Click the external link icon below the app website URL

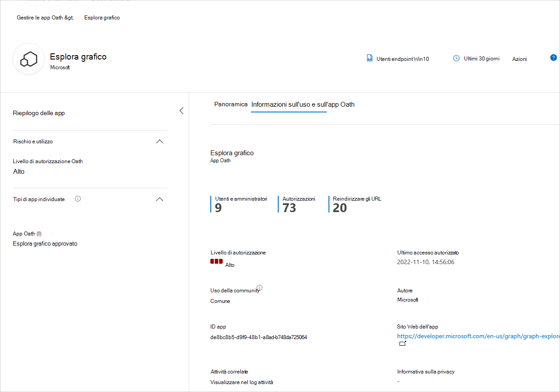[x=403, y=343]
